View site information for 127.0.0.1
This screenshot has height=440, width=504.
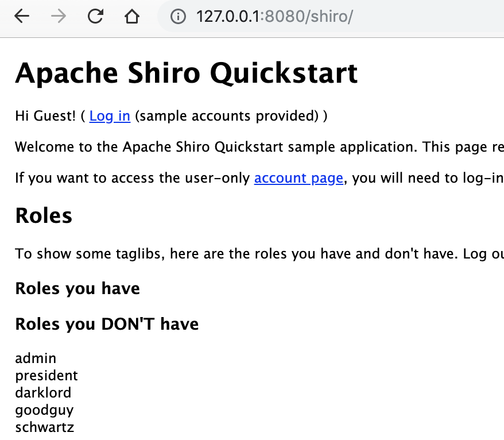coord(178,16)
